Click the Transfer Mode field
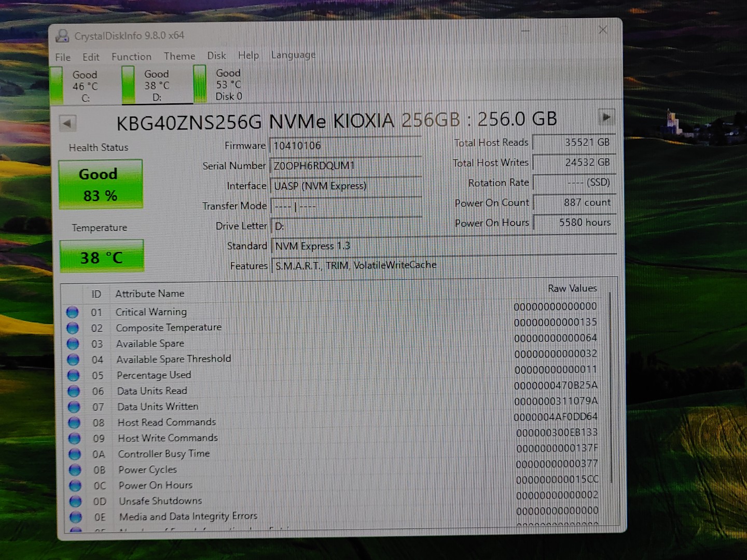Screen dimensions: 747x560 click(x=346, y=206)
